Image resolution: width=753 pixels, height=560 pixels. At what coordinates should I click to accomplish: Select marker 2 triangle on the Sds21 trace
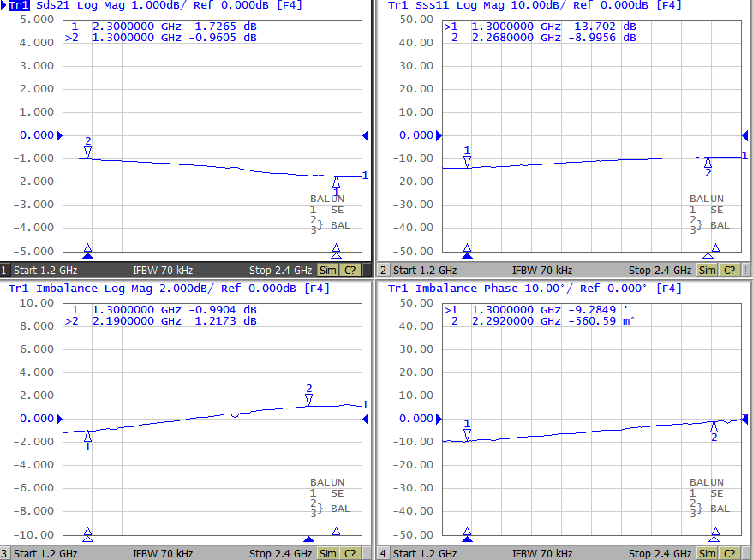[88, 152]
